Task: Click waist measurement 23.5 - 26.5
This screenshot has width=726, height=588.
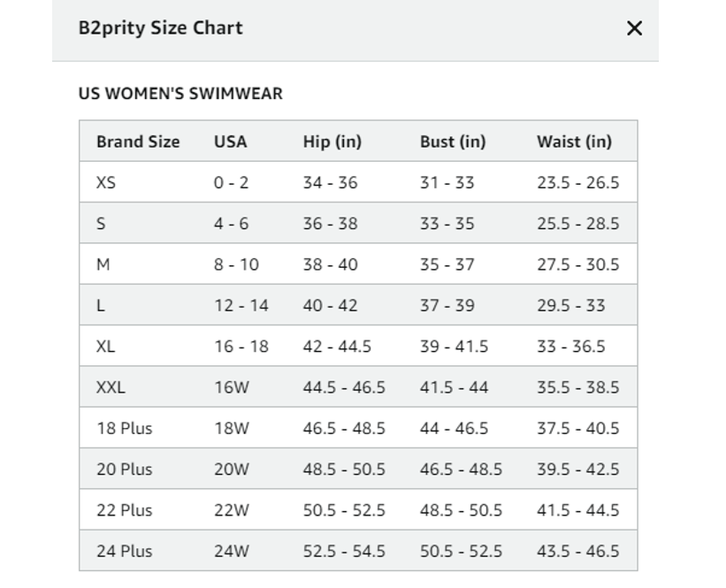Action: pyautogui.click(x=577, y=182)
